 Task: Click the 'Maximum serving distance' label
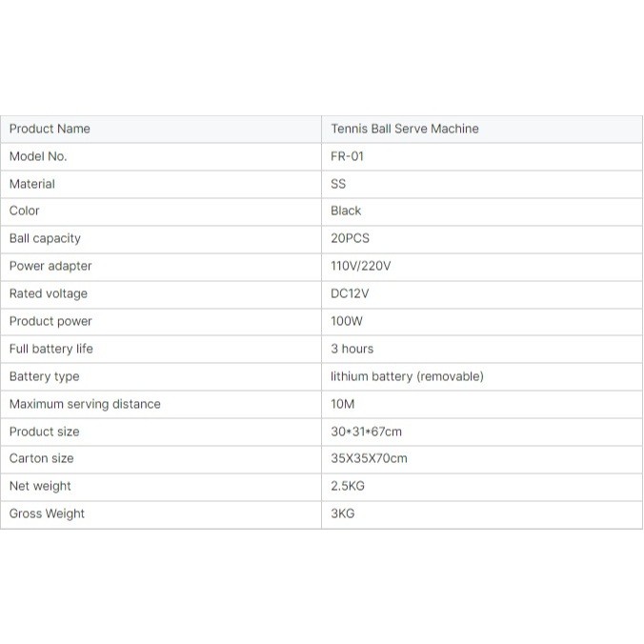(85, 404)
